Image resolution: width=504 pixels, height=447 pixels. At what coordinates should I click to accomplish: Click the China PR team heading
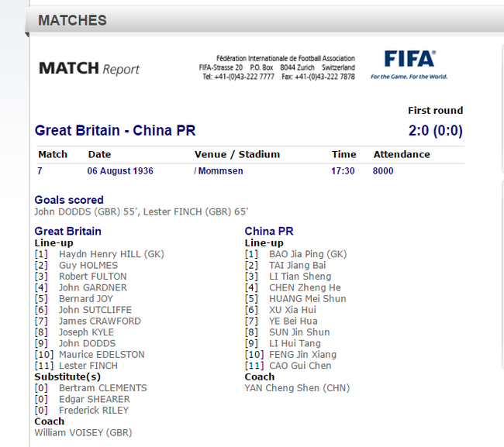pyautogui.click(x=269, y=231)
